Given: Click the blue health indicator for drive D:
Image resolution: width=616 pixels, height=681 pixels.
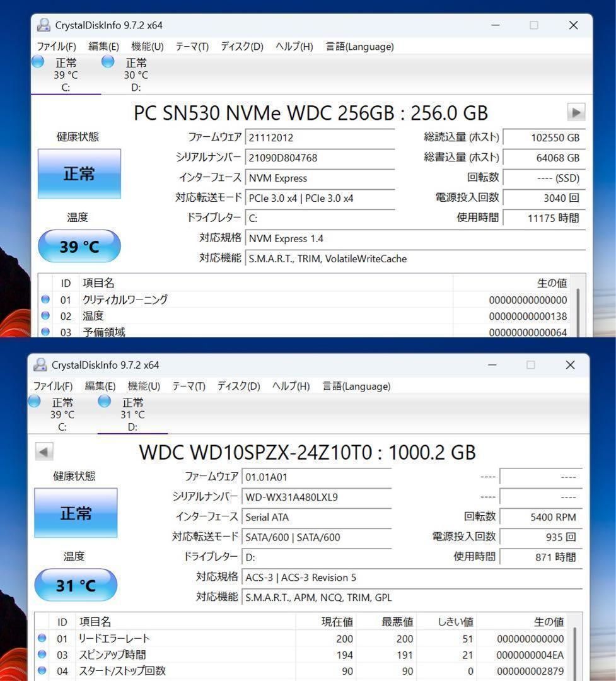Looking at the screenshot, I should (107, 61).
